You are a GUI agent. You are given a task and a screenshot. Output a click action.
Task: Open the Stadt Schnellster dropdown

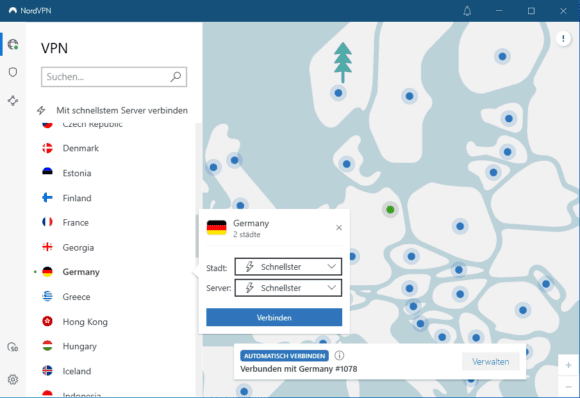pyautogui.click(x=288, y=267)
